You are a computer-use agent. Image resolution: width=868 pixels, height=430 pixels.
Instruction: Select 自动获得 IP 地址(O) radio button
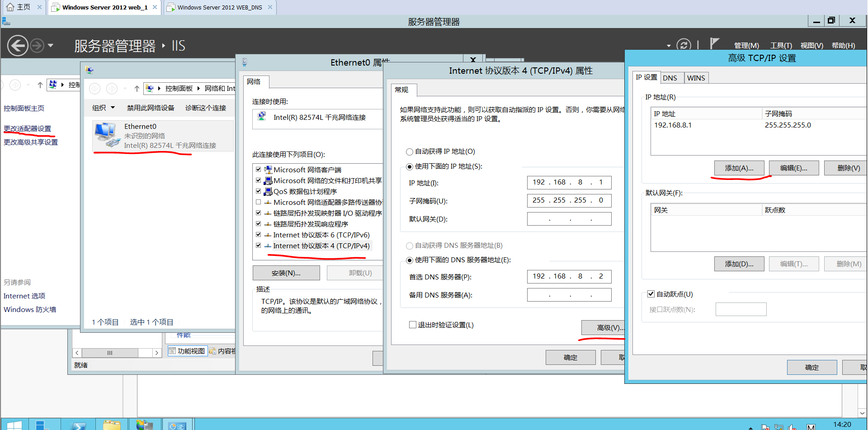(410, 152)
